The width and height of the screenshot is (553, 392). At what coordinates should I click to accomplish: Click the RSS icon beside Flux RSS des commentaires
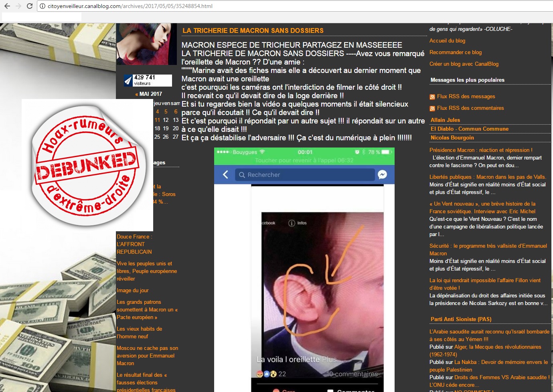click(432, 108)
